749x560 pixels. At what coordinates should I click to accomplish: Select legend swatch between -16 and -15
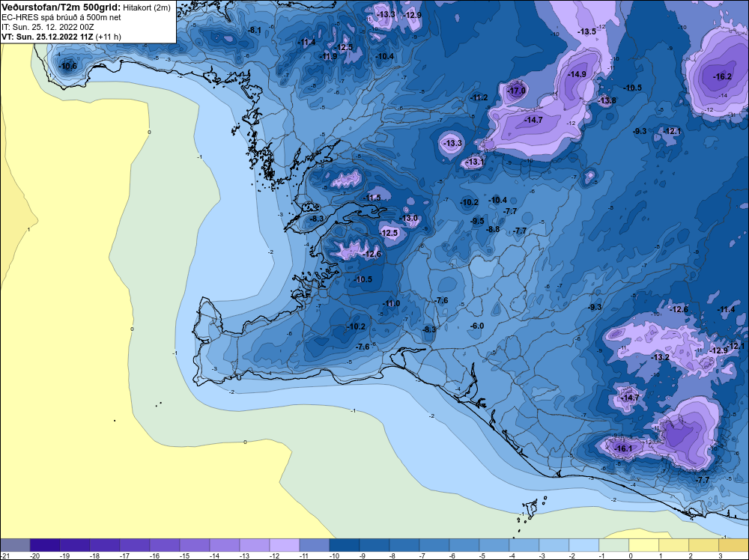[x=165, y=545]
